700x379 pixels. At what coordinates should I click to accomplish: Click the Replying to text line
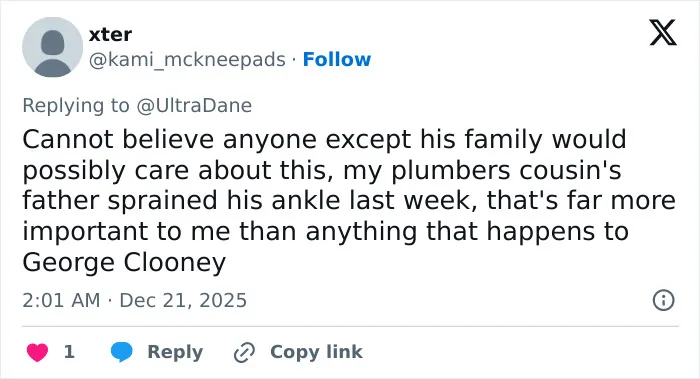[x=137, y=106]
